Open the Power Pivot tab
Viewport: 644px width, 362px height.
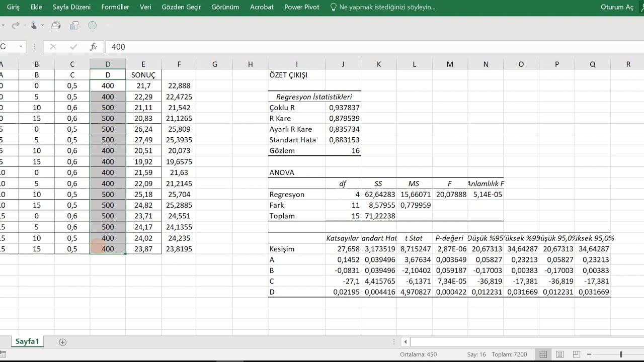302,7
